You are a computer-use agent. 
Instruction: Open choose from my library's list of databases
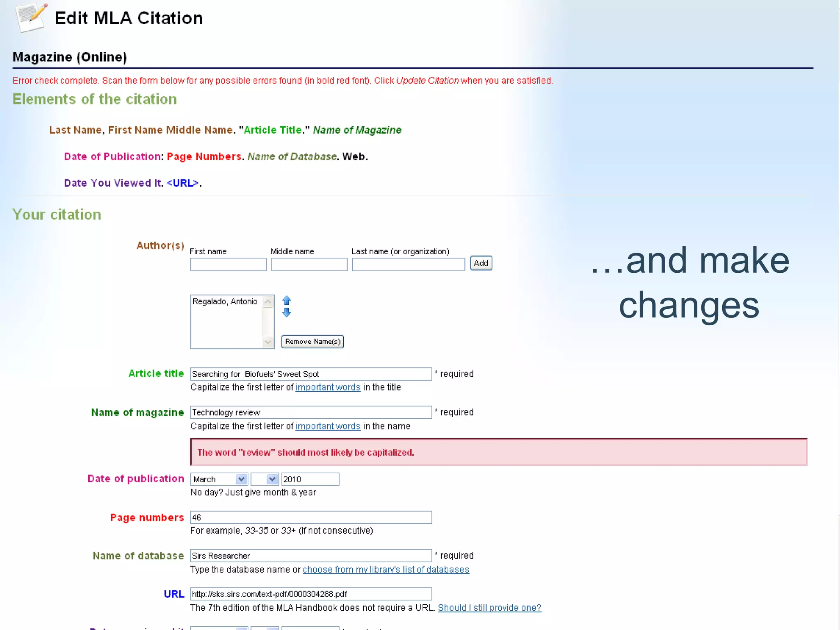pyautogui.click(x=386, y=570)
